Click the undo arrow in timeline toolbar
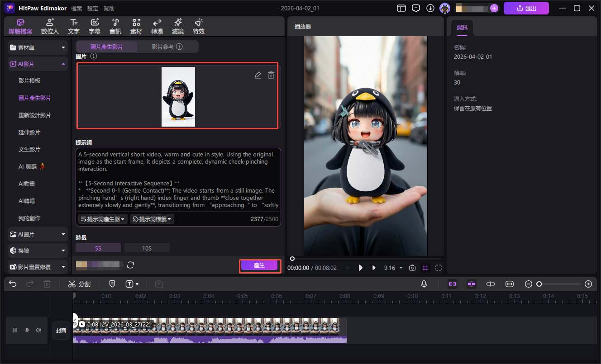 pos(13,284)
